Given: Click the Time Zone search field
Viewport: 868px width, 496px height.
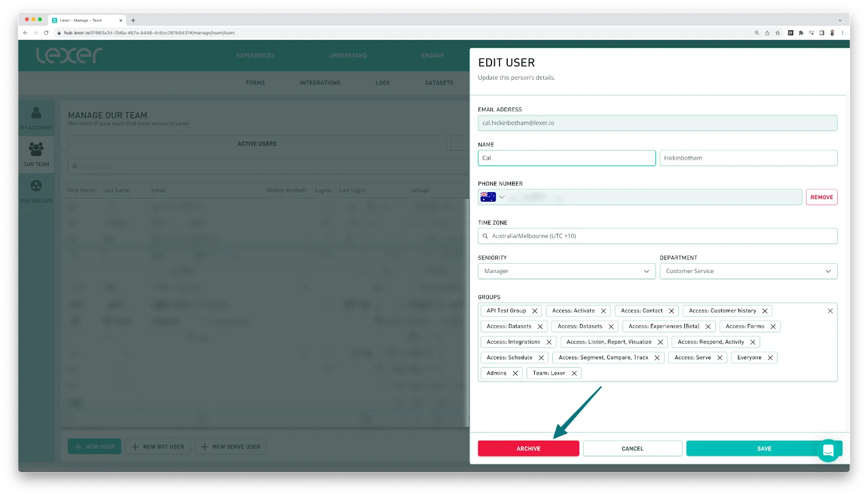Looking at the screenshot, I should (658, 236).
